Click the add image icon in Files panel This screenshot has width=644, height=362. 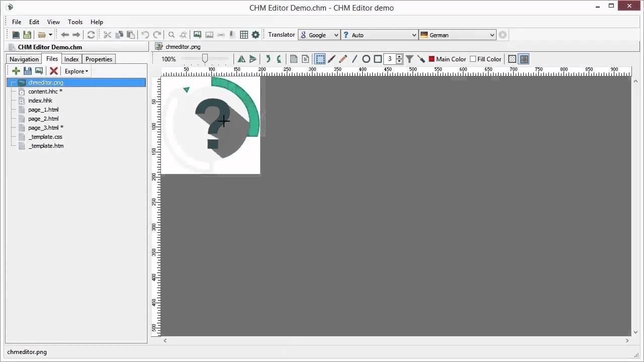pyautogui.click(x=39, y=71)
